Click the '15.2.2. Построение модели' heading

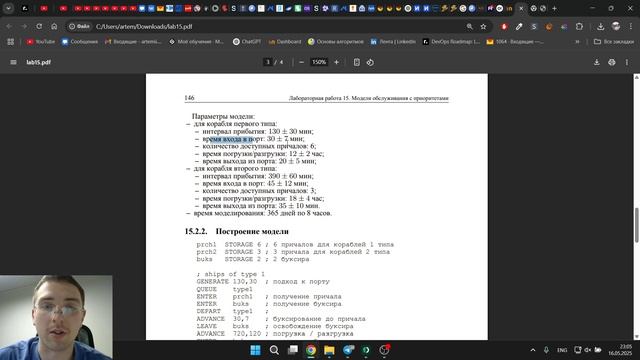[x=237, y=231]
